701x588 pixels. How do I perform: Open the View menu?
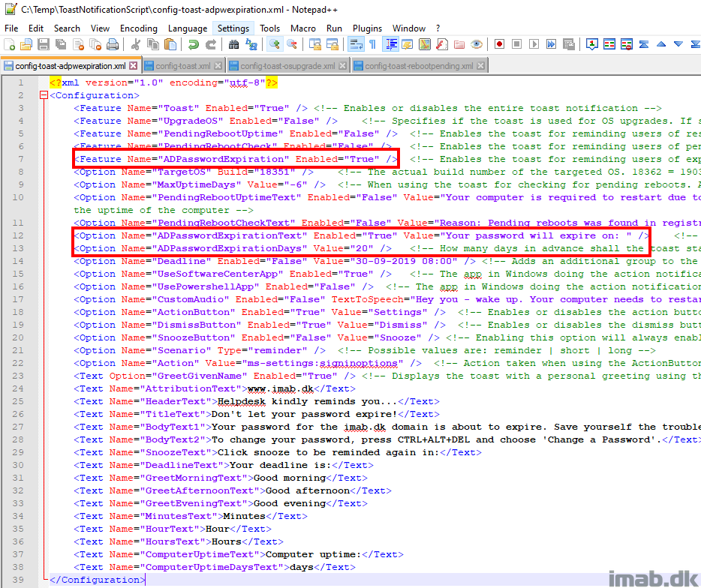tap(100, 28)
